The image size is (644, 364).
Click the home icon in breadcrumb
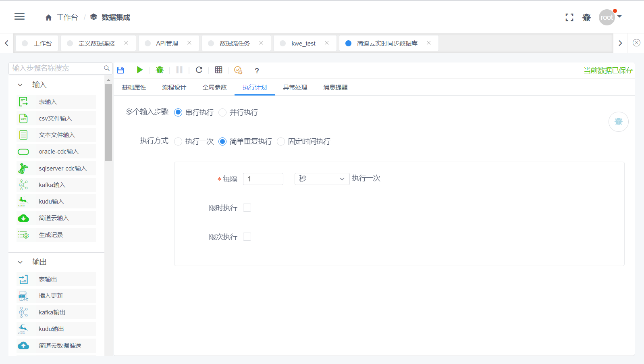coord(48,17)
